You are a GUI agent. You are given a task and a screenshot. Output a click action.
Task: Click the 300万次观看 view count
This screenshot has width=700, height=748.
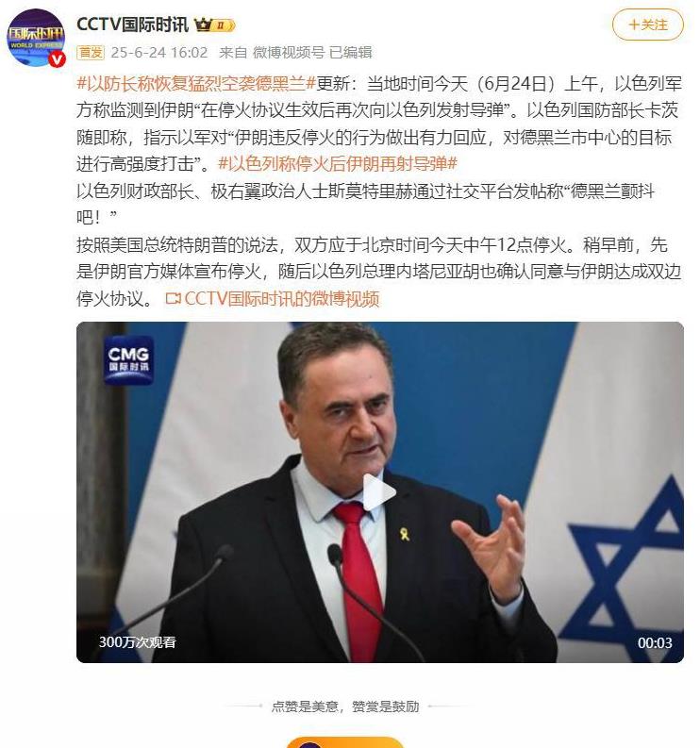pos(138,642)
